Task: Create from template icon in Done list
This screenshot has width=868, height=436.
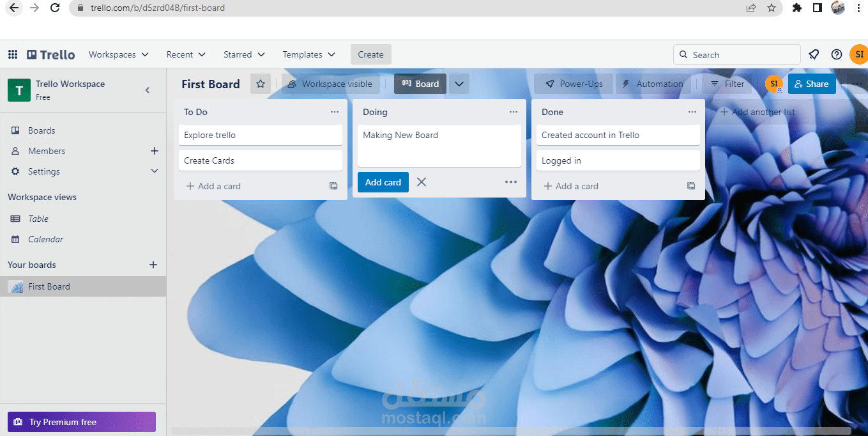Action: (691, 186)
